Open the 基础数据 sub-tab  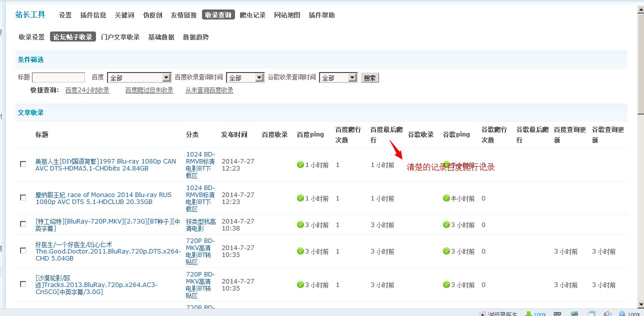coord(161,37)
